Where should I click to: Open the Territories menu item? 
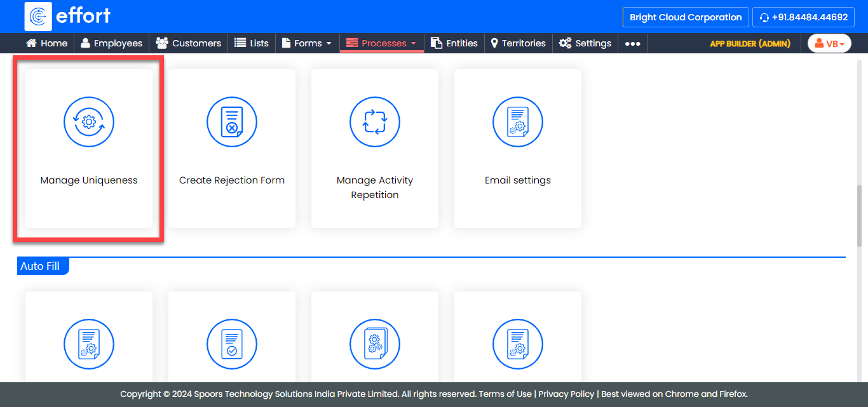click(518, 43)
